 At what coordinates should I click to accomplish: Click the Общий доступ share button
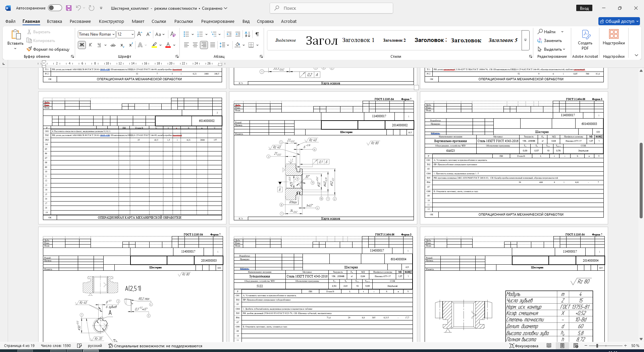click(x=619, y=21)
